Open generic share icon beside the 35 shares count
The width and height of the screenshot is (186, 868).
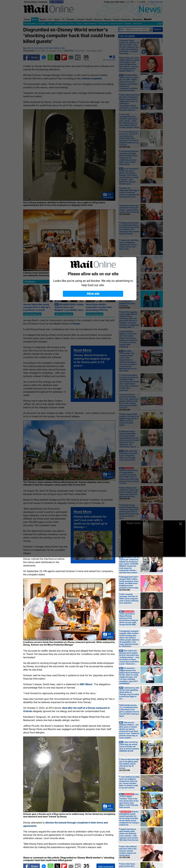coord(78,58)
